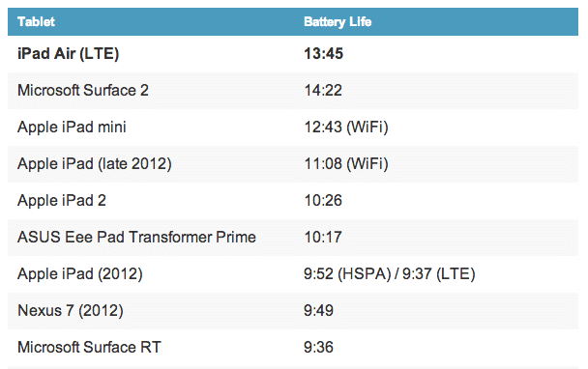Select the iPad Air (LTE) row name

tap(69, 53)
